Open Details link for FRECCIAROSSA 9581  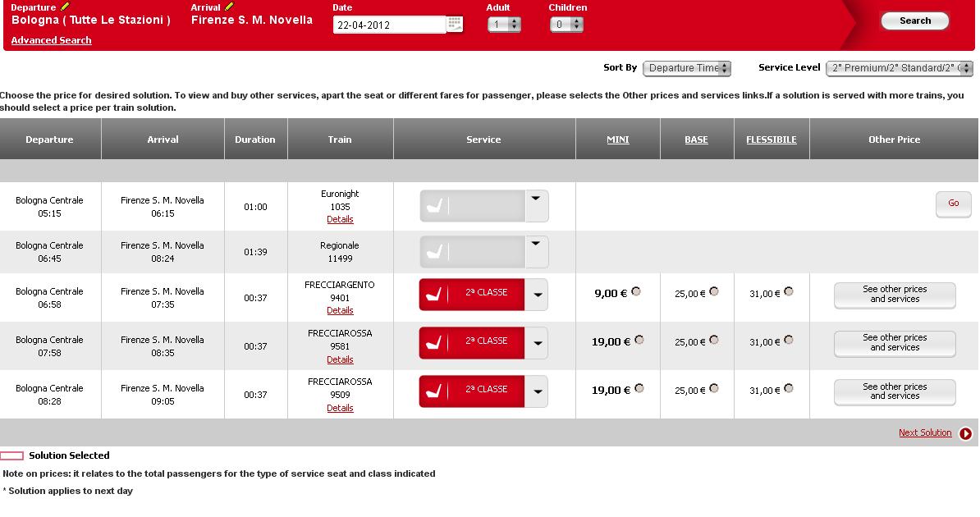click(340, 359)
